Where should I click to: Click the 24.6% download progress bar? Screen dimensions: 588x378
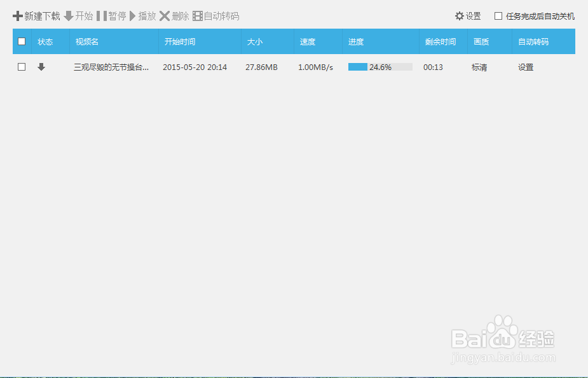click(379, 66)
